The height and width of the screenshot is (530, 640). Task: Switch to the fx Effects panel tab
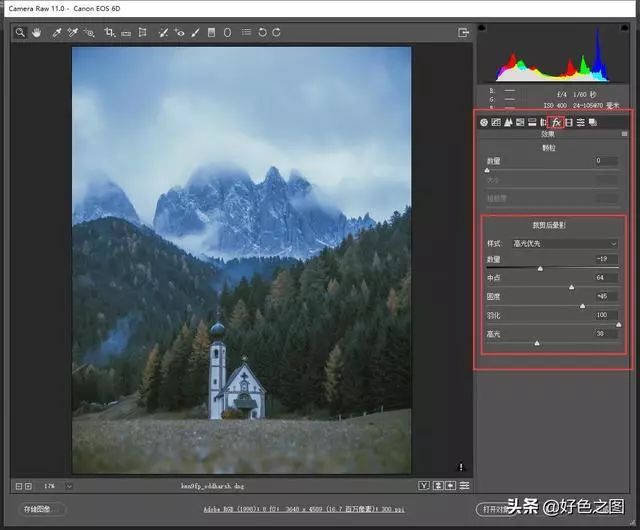[x=556, y=122]
